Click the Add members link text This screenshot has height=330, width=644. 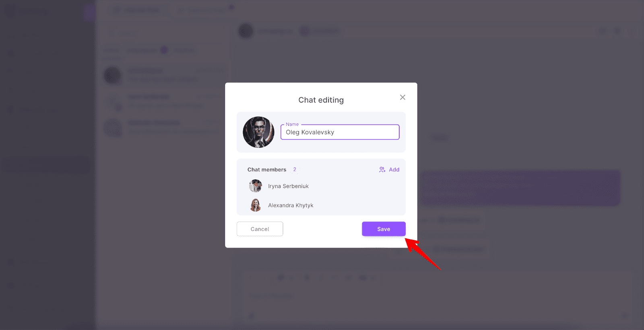[x=394, y=170]
